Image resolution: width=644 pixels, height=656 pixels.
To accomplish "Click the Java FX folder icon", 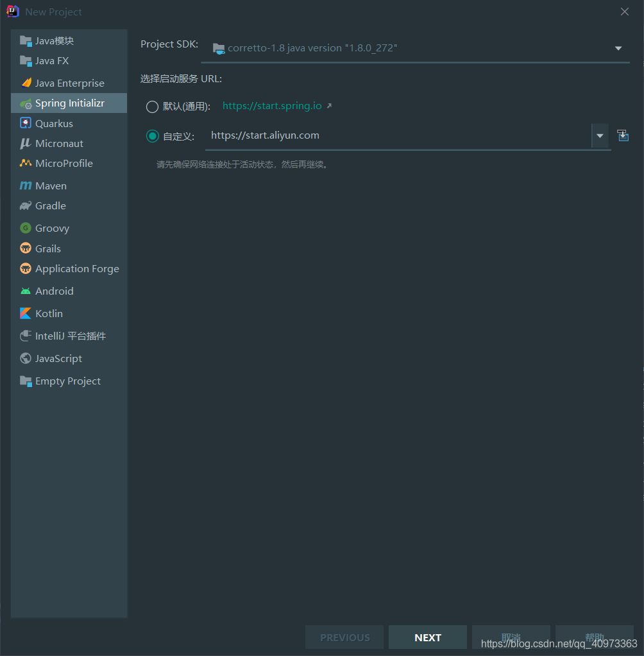I will tap(26, 61).
